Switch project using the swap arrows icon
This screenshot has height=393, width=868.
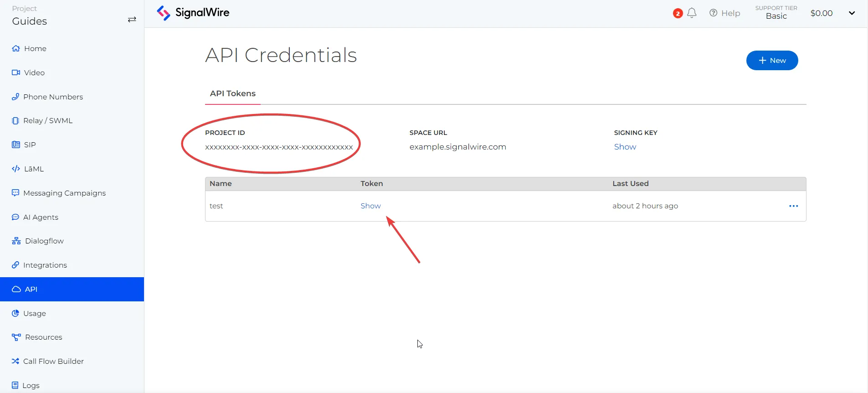132,20
